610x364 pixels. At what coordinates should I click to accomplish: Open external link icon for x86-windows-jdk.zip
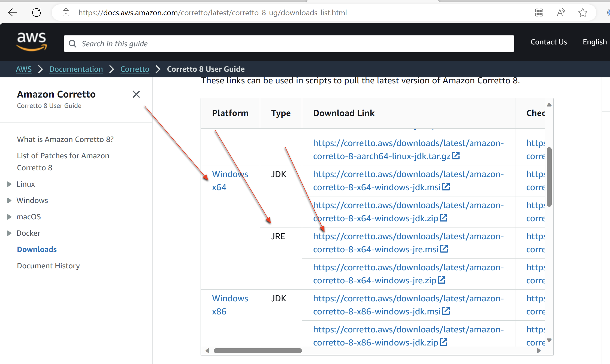(444, 342)
